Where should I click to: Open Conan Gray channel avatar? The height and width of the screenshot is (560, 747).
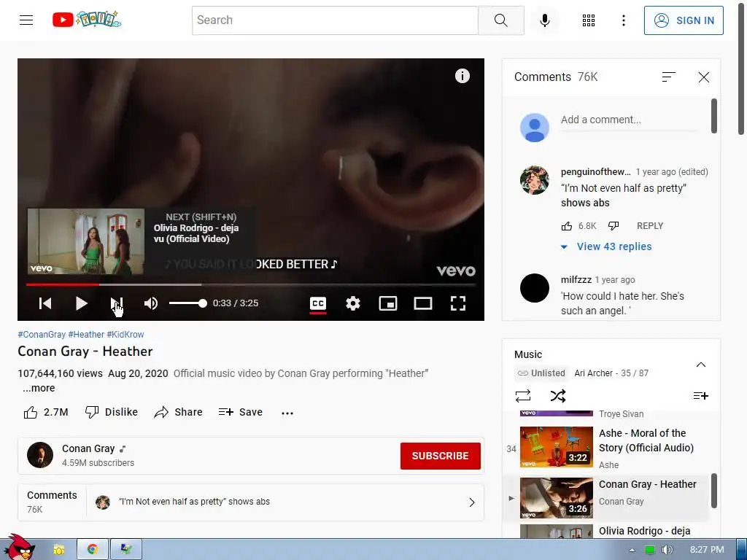(x=40, y=455)
